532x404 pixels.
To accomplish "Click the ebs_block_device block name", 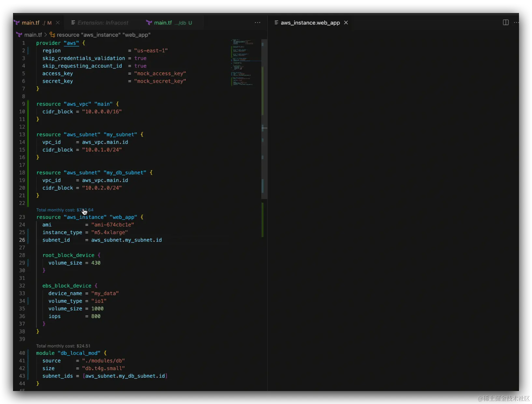I will tap(67, 286).
